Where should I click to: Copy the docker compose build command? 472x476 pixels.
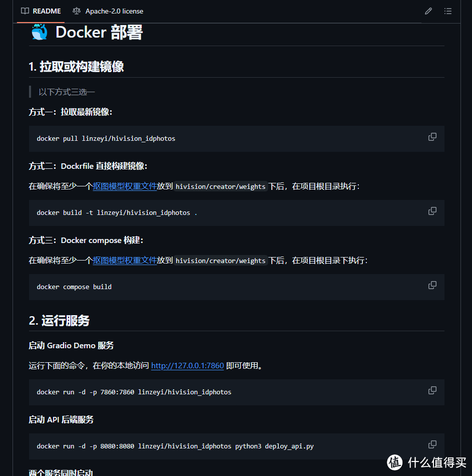point(432,285)
